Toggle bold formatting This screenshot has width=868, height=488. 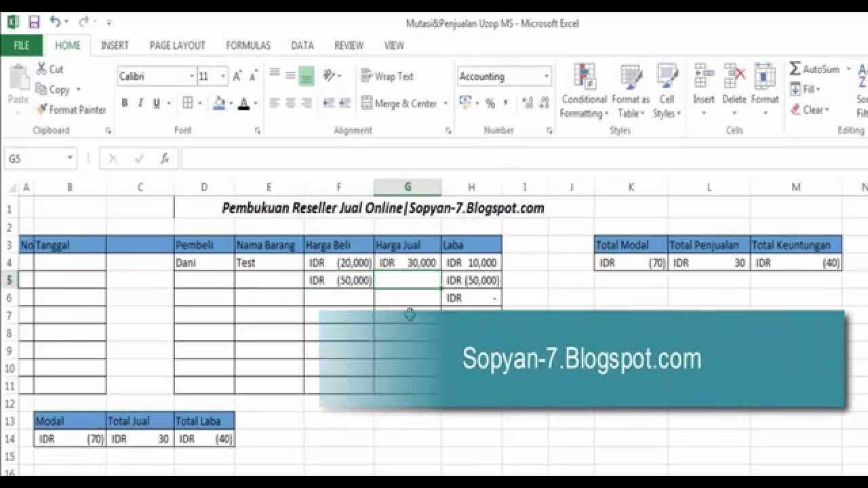coord(125,104)
